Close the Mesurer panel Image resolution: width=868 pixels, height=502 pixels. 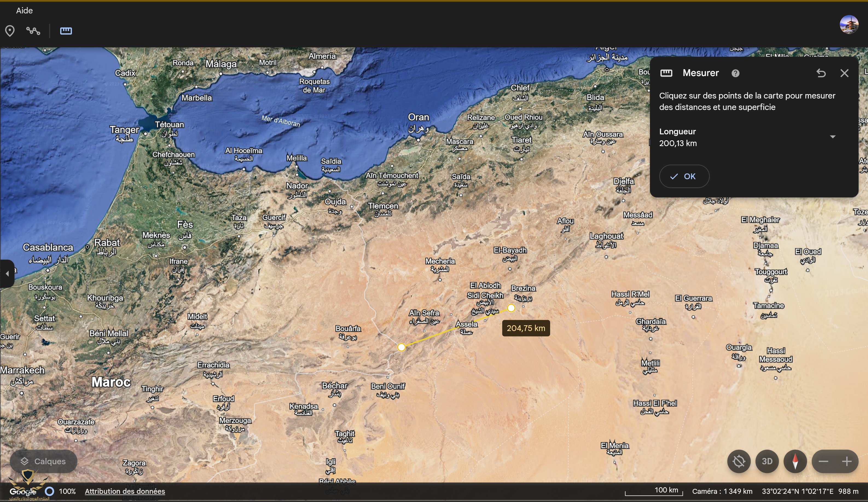[844, 73]
